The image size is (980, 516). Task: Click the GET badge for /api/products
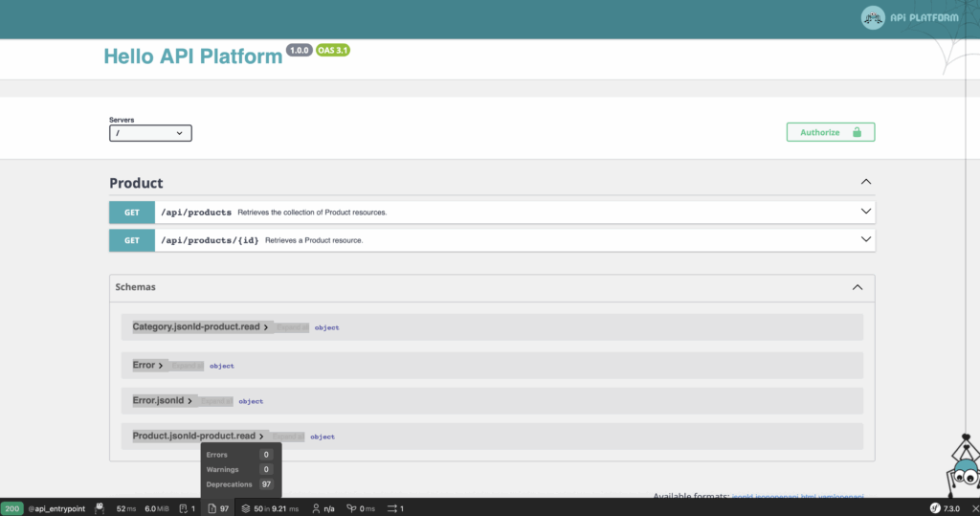pos(132,213)
